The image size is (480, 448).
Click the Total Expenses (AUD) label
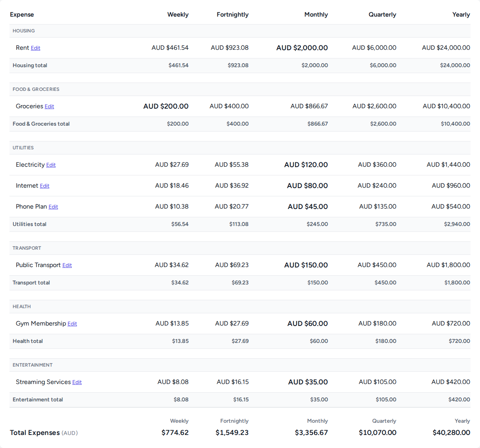coord(44,433)
